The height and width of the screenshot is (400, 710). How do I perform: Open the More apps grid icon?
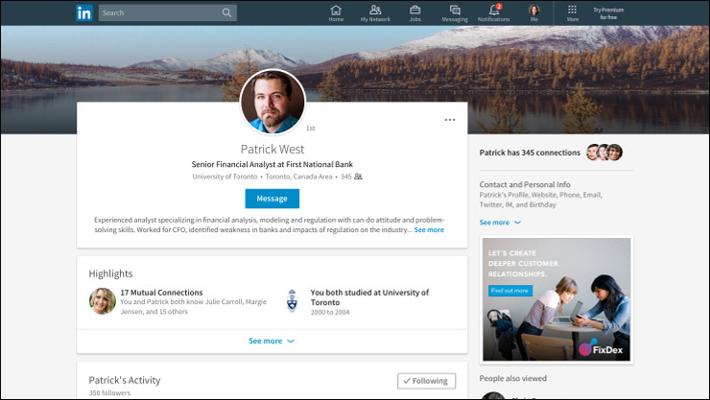(572, 12)
